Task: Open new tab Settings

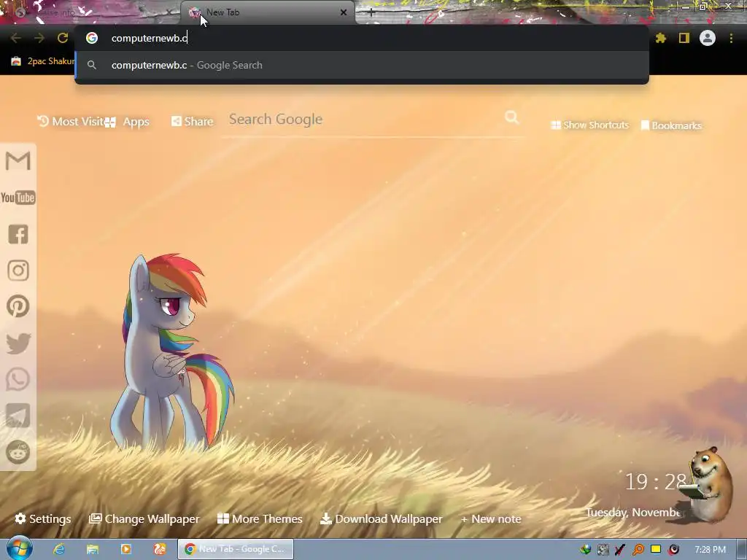Action: [x=43, y=518]
